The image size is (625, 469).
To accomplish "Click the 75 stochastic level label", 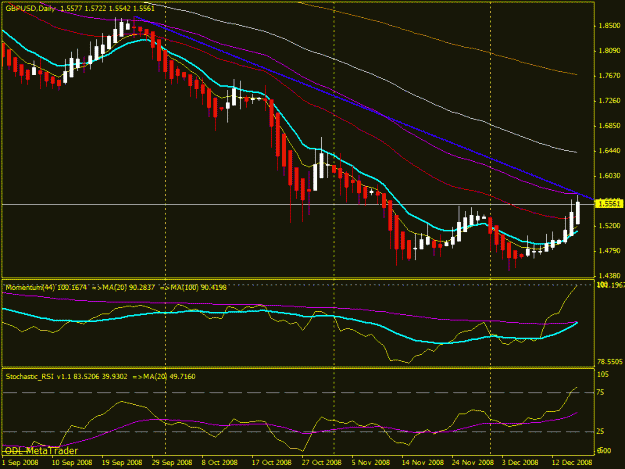I will click(x=600, y=393).
